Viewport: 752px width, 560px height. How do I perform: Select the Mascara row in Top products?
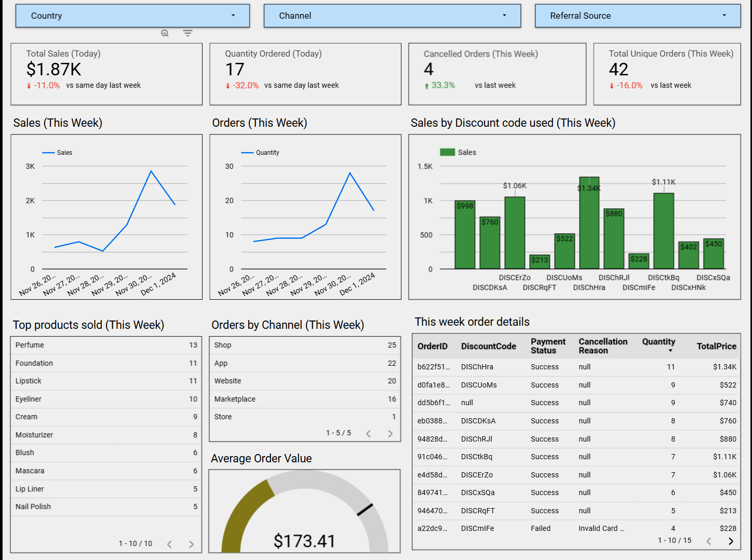pyautogui.click(x=106, y=471)
